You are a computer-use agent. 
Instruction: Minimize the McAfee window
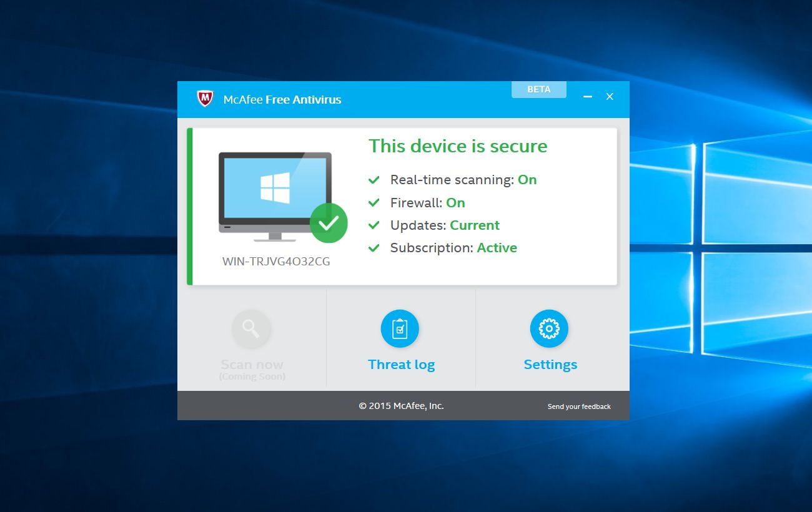[x=588, y=97]
